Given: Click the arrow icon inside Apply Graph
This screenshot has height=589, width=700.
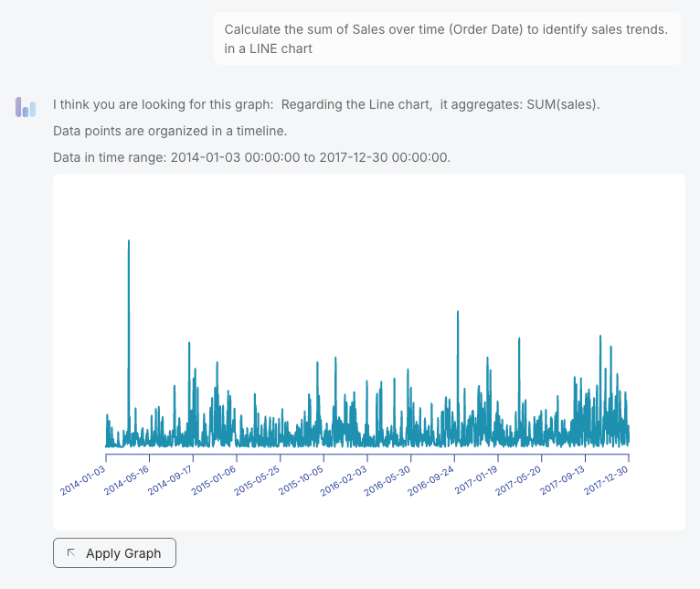Looking at the screenshot, I should pyautogui.click(x=71, y=552).
